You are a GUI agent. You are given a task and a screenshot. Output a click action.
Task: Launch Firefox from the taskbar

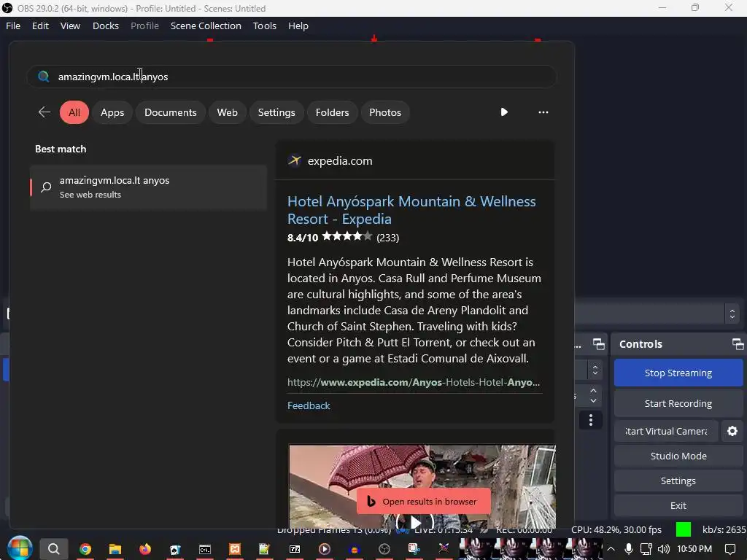[x=145, y=549]
